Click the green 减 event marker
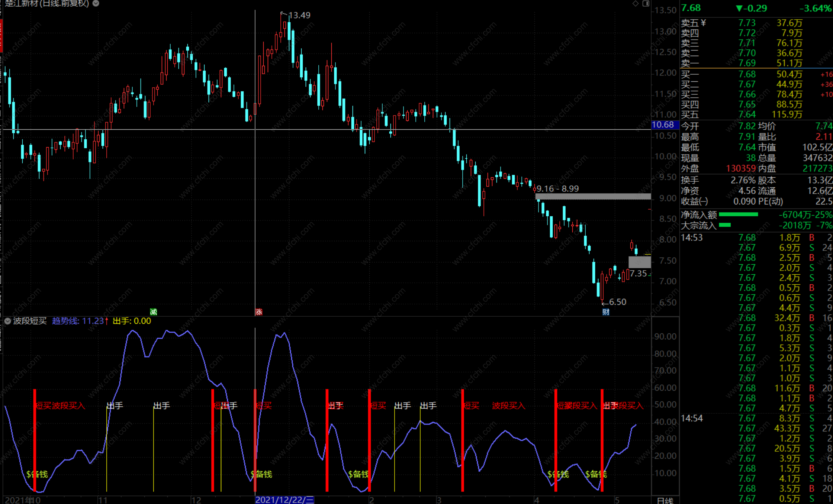Viewport: 833px width, 504px height. point(153,312)
